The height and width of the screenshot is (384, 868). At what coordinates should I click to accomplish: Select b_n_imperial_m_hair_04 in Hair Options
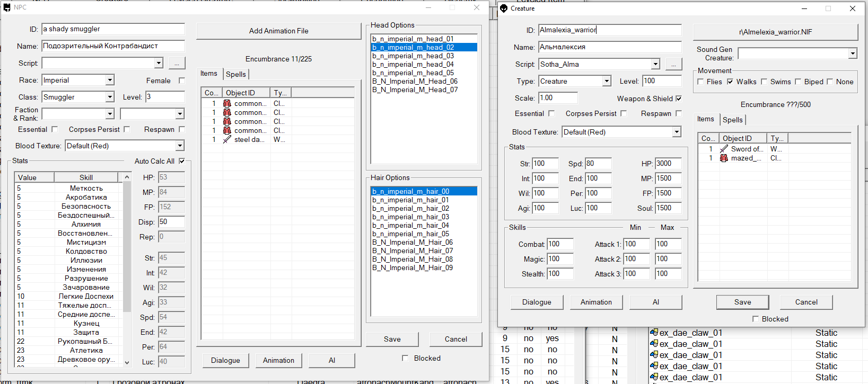point(424,225)
